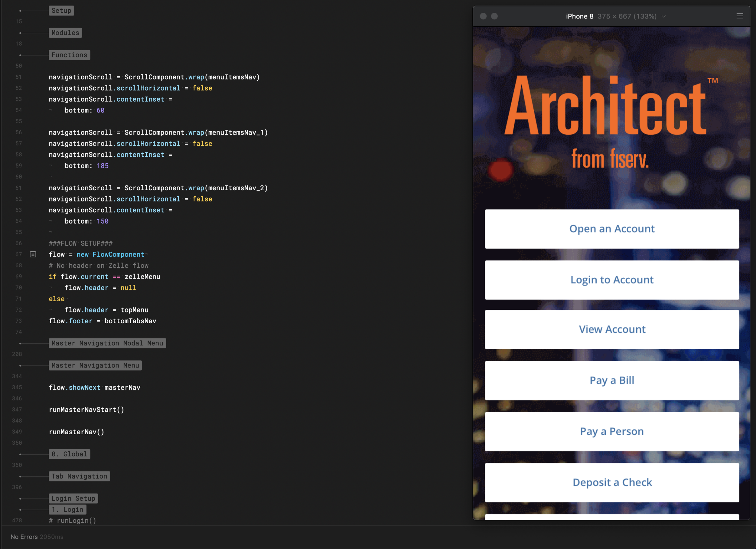Click the 'bottom: 150' value line
Viewport: 756px width, 549px height.
click(x=86, y=221)
